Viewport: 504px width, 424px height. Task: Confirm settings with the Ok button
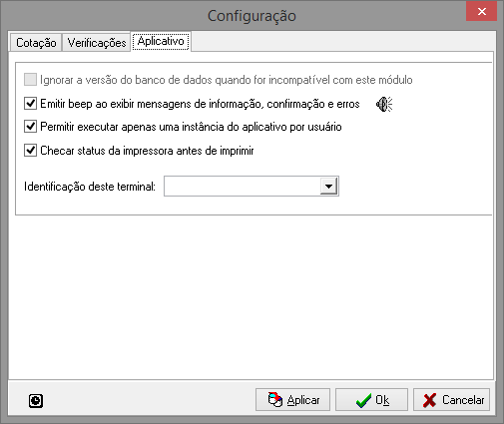[371, 400]
